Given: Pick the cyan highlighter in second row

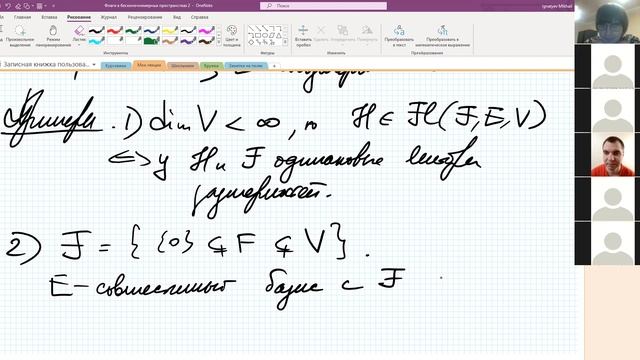Looking at the screenshot, I should pos(97,40).
